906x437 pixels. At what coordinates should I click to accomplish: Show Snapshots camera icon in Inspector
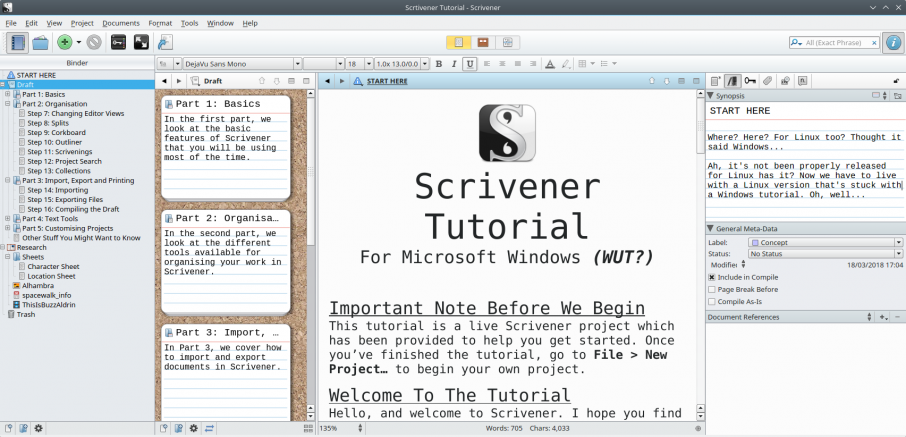785,81
